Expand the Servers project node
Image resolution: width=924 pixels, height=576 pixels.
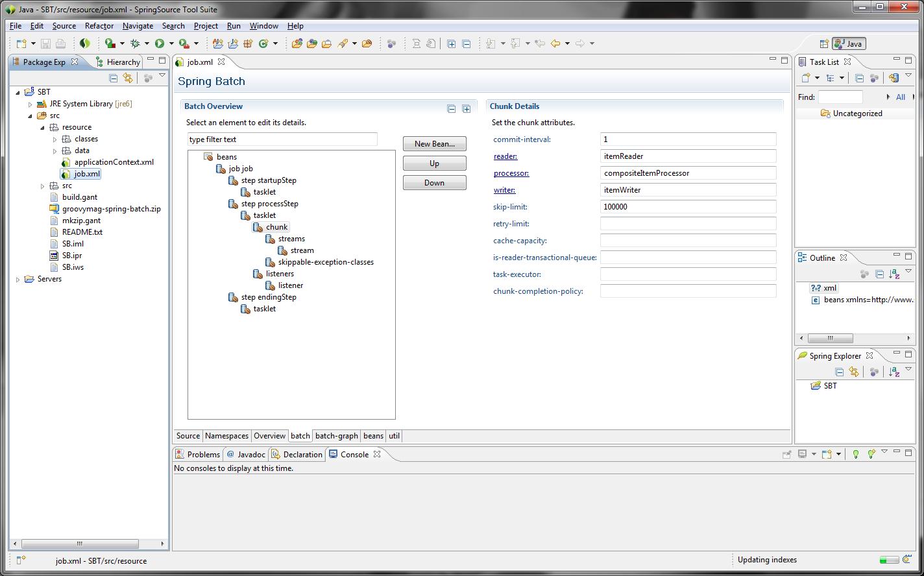(x=18, y=279)
